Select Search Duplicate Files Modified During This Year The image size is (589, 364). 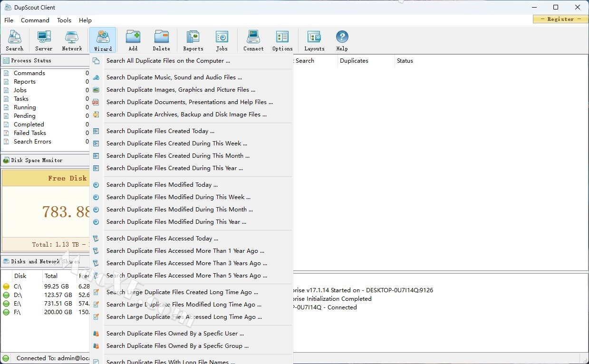click(x=191, y=222)
